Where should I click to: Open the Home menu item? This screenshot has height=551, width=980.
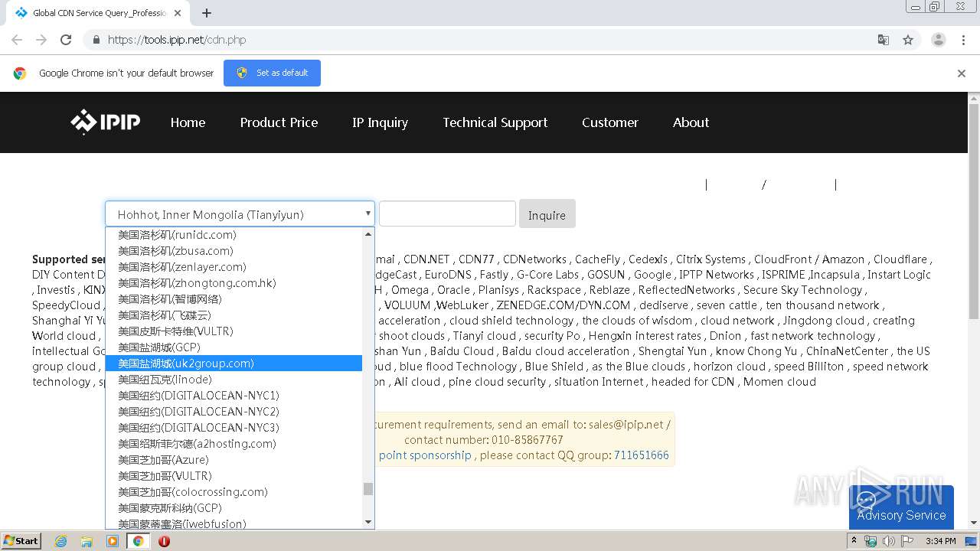(188, 122)
